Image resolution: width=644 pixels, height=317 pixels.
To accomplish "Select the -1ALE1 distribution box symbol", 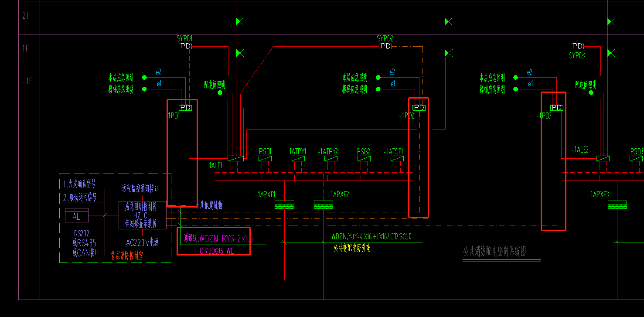I will pyautogui.click(x=235, y=159).
